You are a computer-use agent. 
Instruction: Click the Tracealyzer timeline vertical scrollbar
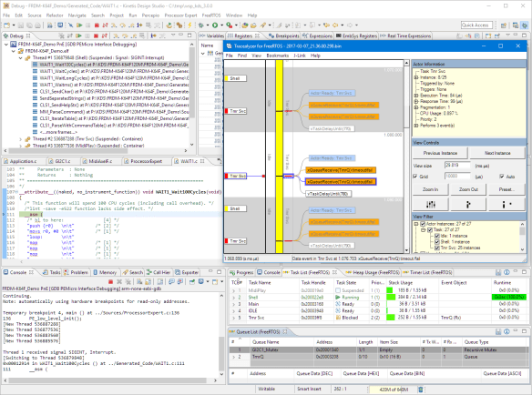click(406, 157)
